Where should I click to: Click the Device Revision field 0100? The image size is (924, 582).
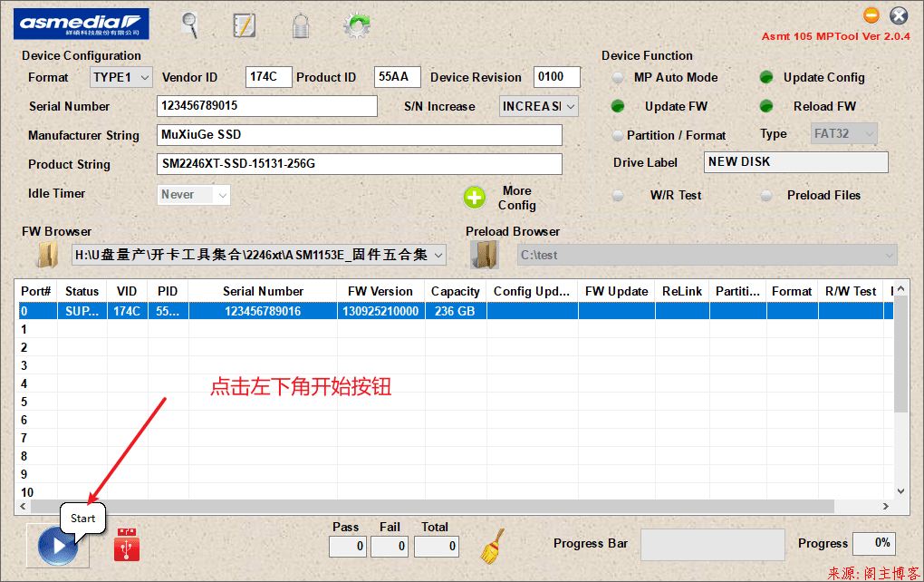click(557, 77)
